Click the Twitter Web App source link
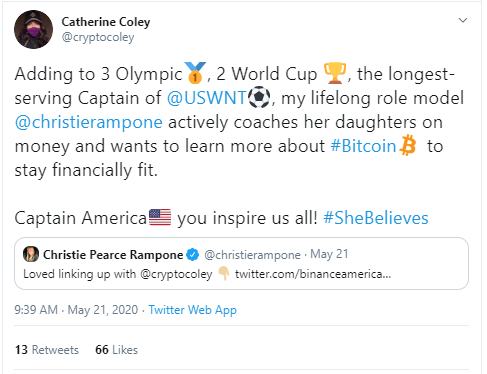 coord(192,310)
